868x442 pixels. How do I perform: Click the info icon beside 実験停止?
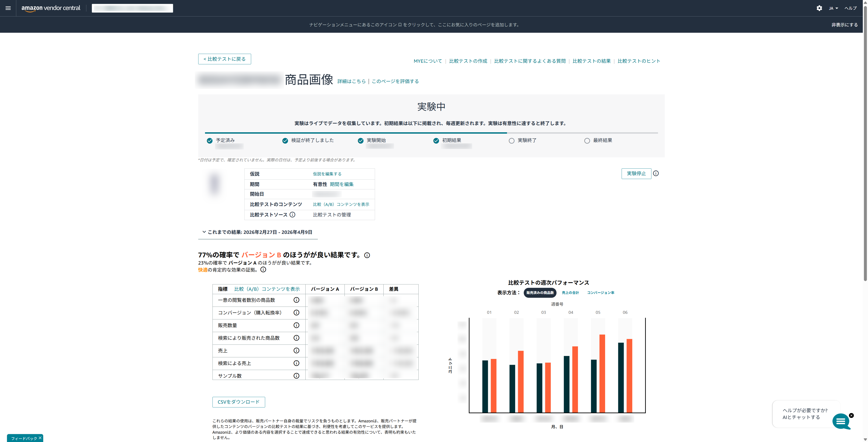pos(656,173)
